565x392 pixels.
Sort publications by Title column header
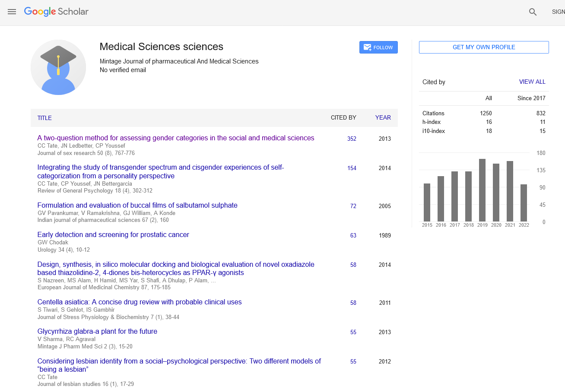pyautogui.click(x=44, y=118)
